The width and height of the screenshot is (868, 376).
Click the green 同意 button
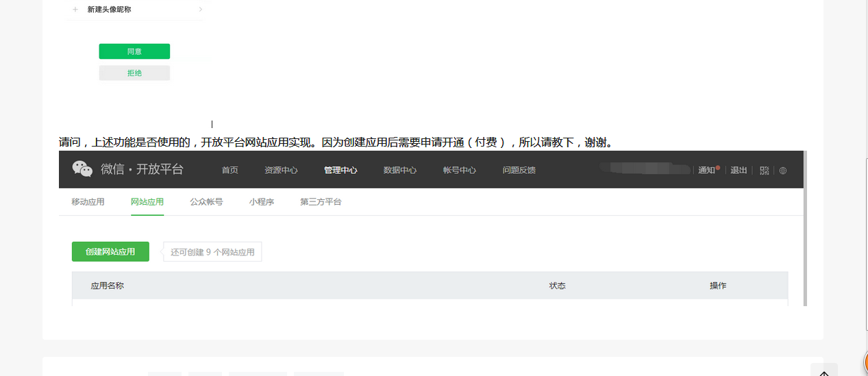134,51
